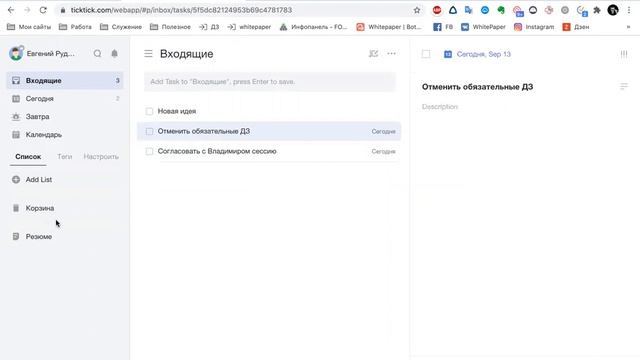
Task: Bookmark page with the star icon
Action: click(x=416, y=10)
